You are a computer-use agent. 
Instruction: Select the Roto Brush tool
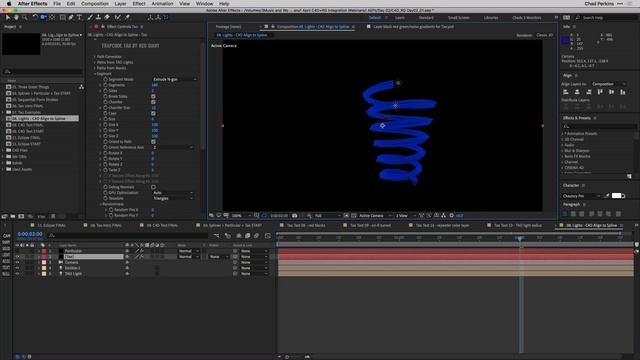(x=118, y=18)
